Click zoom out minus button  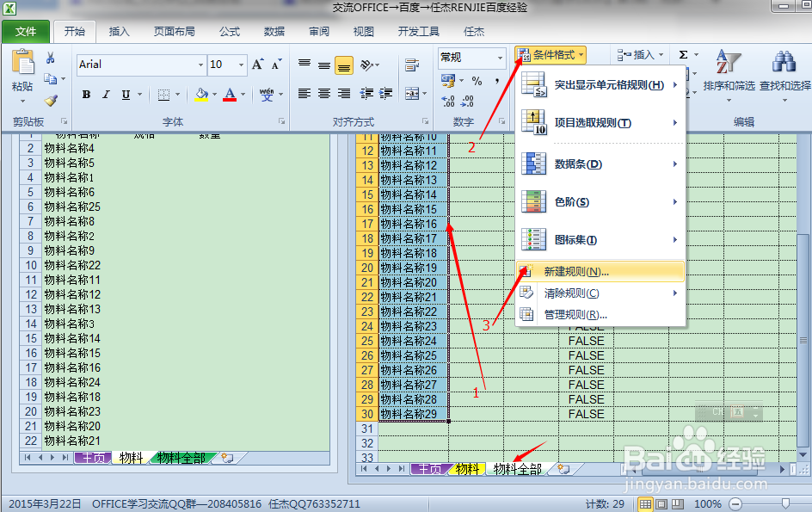[735, 503]
